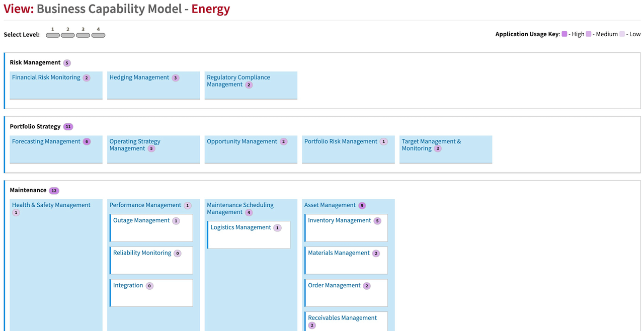Viewport: 644px width, 331px height.
Task: Click the High usage key swatch
Action: (x=565, y=34)
